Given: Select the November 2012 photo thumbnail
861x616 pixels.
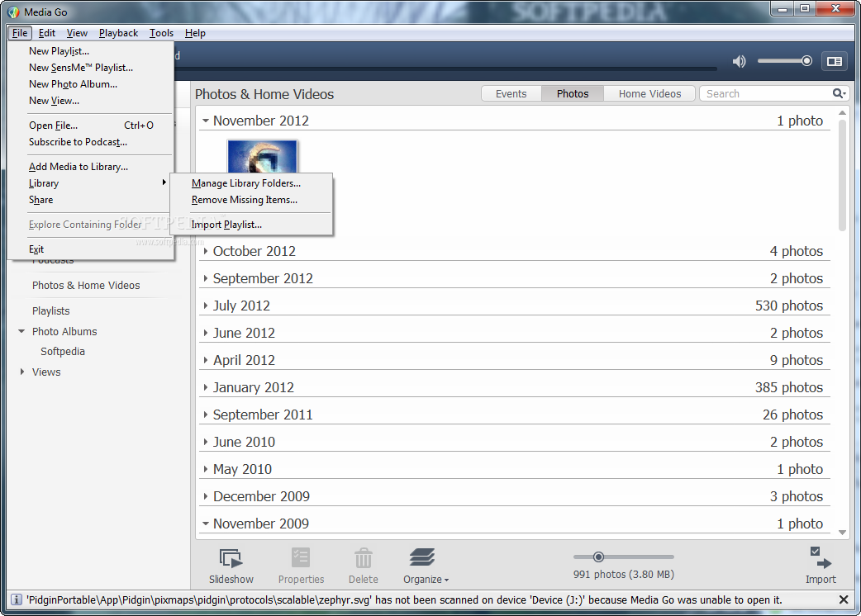Looking at the screenshot, I should [263, 156].
